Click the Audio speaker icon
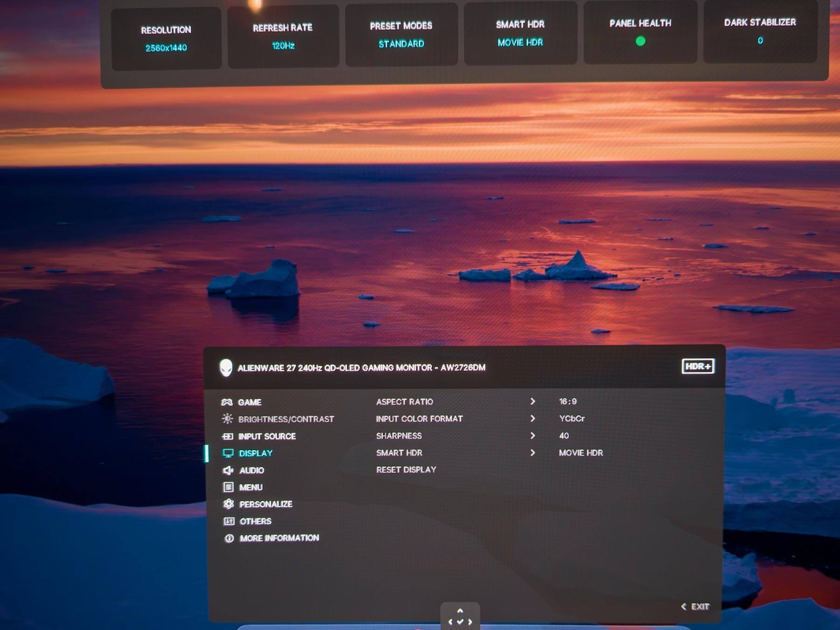840x630 pixels. [x=228, y=470]
